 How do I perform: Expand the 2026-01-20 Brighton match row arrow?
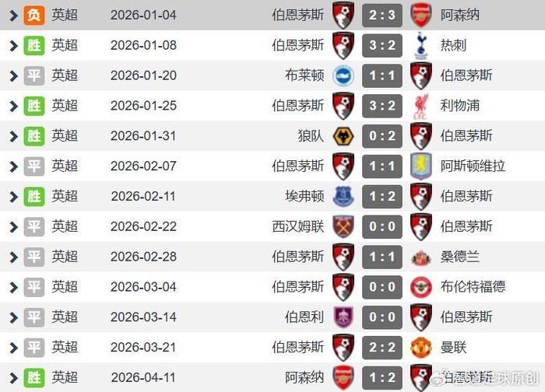(13, 75)
